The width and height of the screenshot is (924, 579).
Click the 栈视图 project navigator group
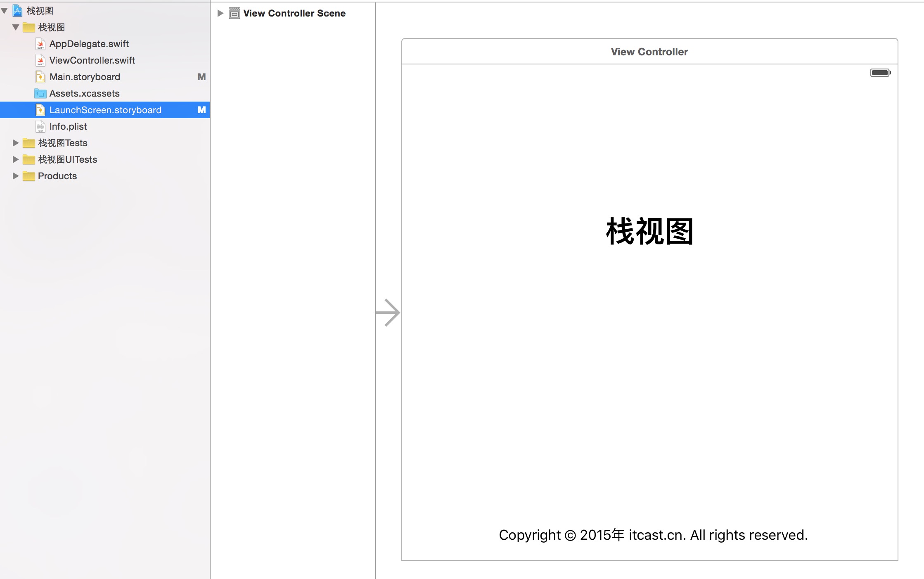52,27
